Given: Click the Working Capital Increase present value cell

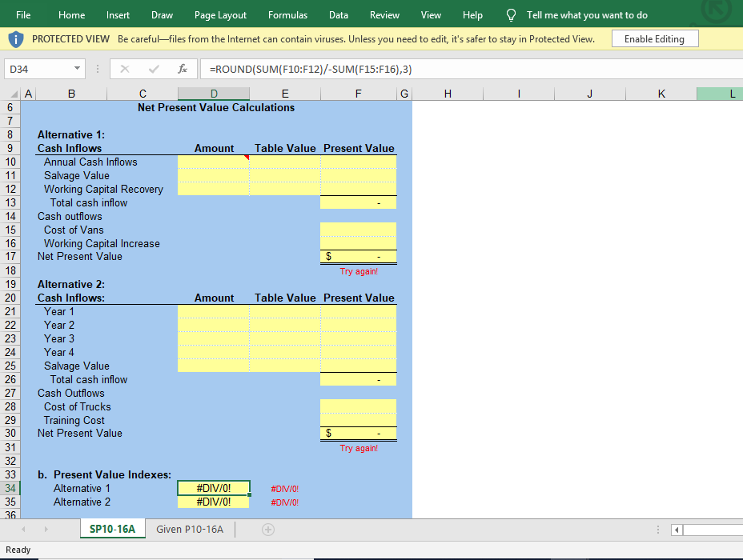Looking at the screenshot, I should click(x=358, y=243).
